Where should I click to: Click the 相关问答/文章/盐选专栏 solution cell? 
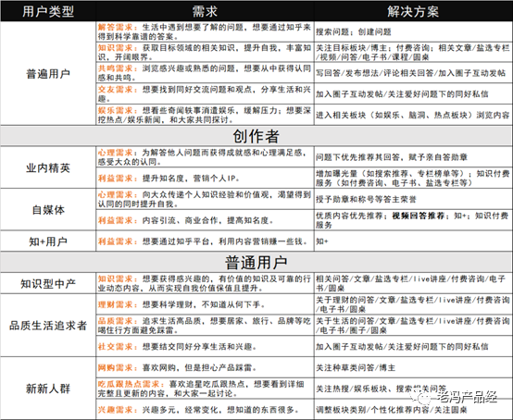click(413, 283)
